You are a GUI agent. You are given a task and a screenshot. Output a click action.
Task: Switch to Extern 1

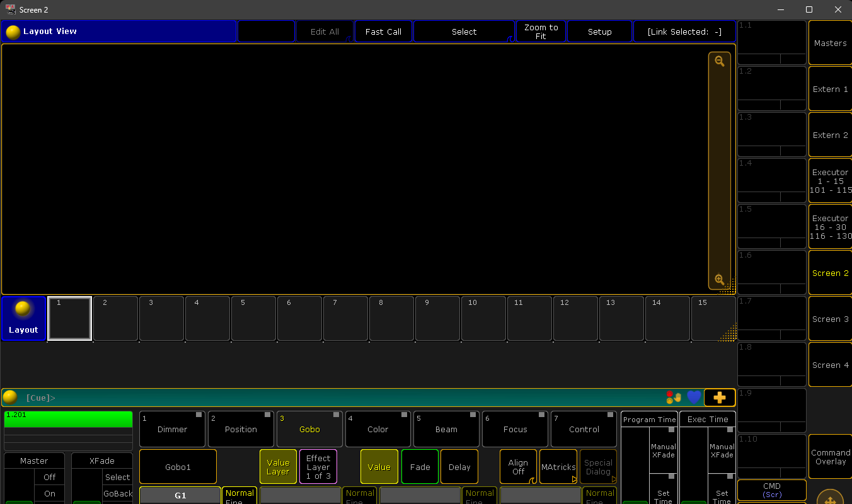(830, 89)
